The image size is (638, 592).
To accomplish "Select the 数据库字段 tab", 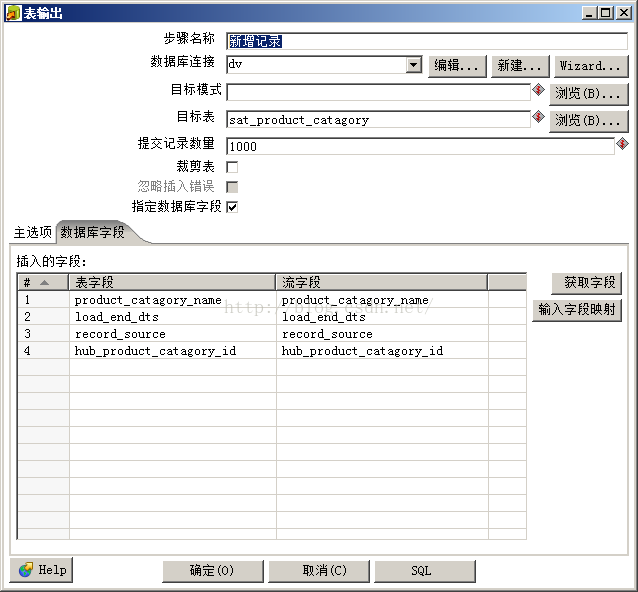I will [x=93, y=232].
